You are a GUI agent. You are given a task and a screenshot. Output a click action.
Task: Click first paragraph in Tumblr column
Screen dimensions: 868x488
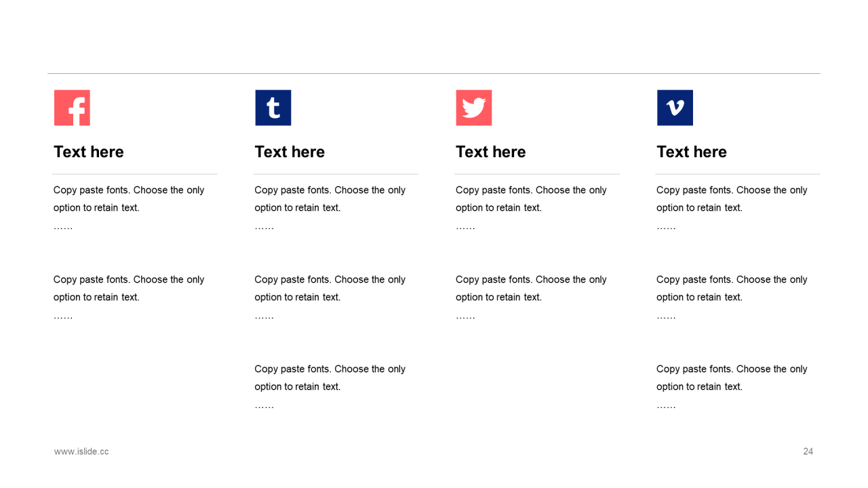[330, 207]
